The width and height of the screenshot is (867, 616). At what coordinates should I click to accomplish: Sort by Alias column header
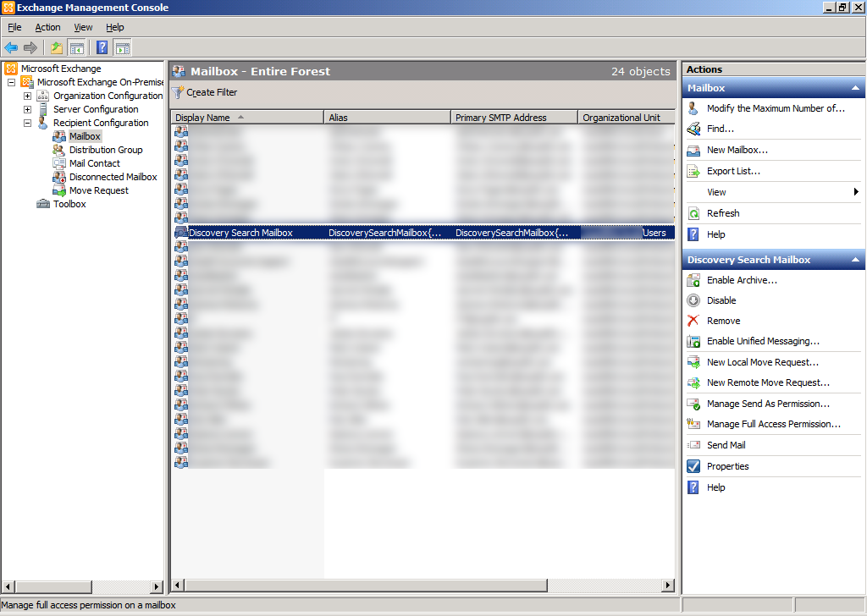387,117
